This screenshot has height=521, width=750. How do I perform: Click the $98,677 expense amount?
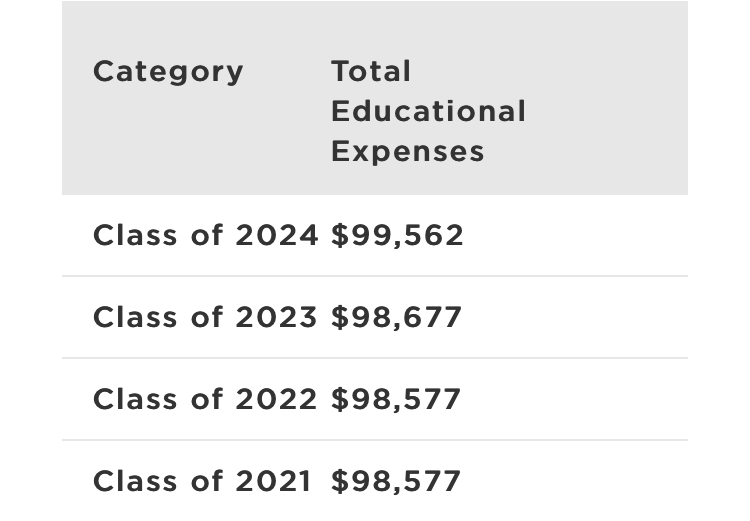[x=397, y=317]
